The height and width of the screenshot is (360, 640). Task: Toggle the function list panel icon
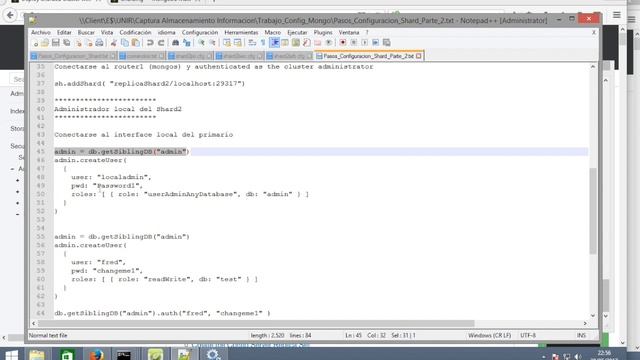(307, 43)
